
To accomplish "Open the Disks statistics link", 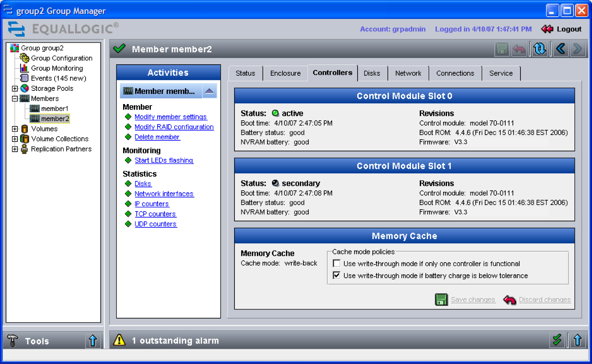I will click(x=143, y=184).
